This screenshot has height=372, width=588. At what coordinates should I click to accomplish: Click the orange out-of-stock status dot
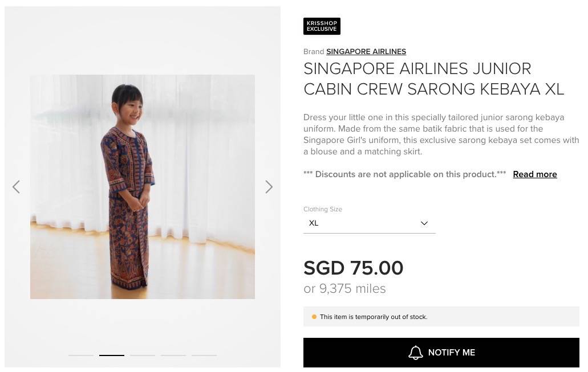pos(314,317)
